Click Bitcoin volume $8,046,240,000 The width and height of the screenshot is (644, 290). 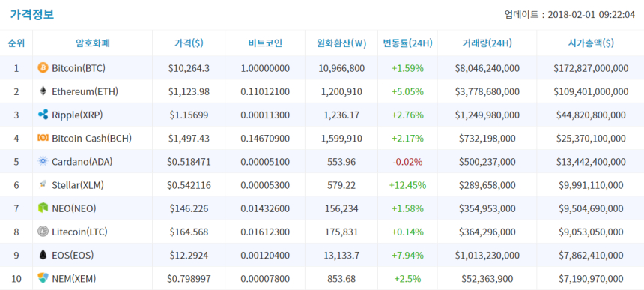coord(487,68)
